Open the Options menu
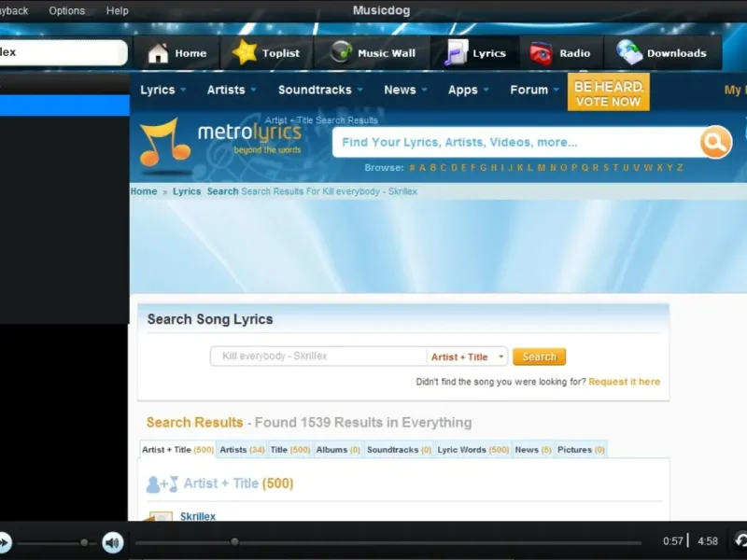The height and width of the screenshot is (560, 747). pos(66,10)
